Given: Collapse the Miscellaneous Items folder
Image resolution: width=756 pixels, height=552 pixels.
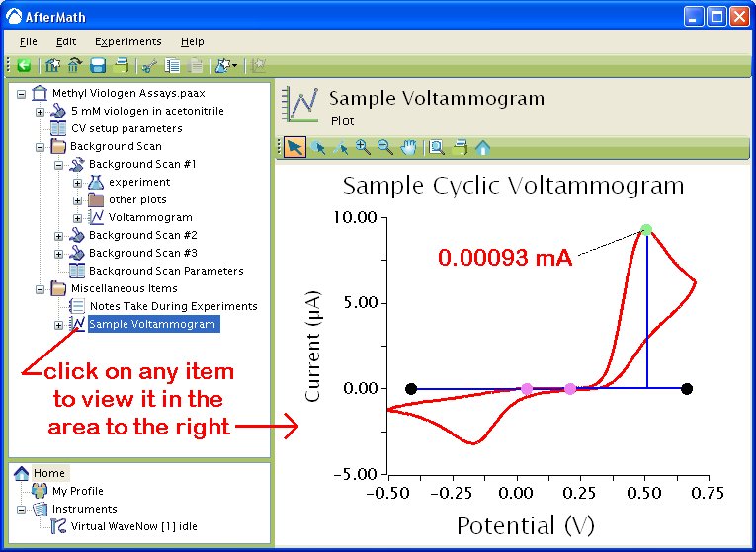Looking at the screenshot, I should 40,289.
